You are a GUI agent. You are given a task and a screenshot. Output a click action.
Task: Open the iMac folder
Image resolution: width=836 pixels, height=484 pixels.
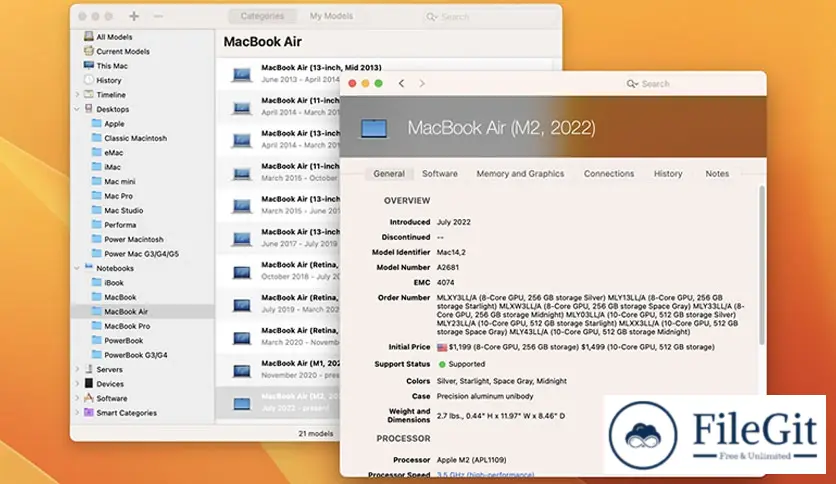106,166
